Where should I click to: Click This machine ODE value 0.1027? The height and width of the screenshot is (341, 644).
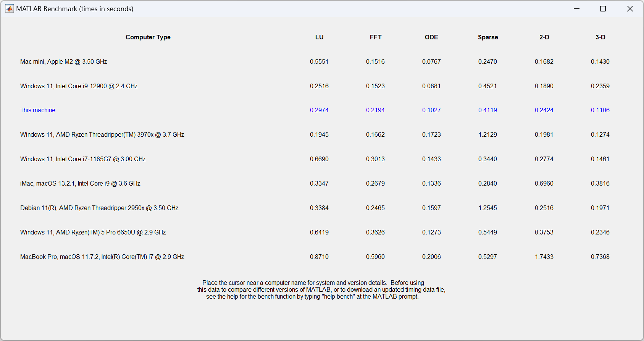pos(431,110)
